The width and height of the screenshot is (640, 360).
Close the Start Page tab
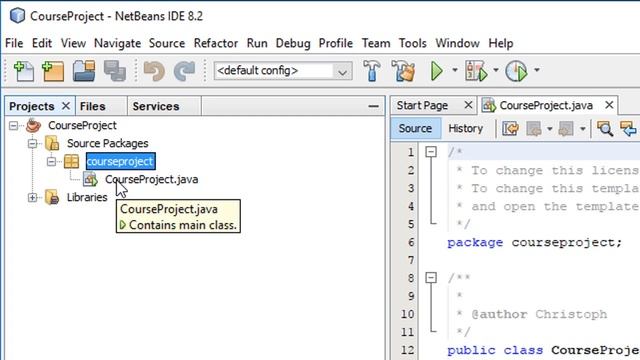click(468, 105)
